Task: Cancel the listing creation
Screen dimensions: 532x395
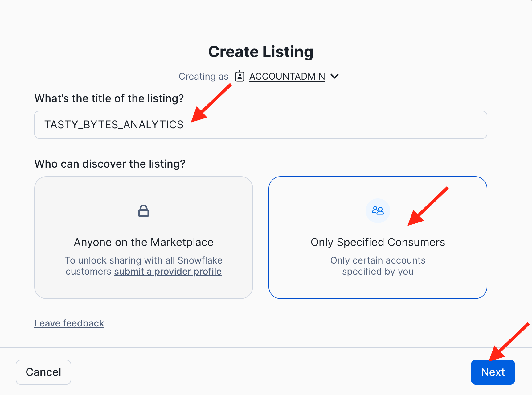Action: 43,372
